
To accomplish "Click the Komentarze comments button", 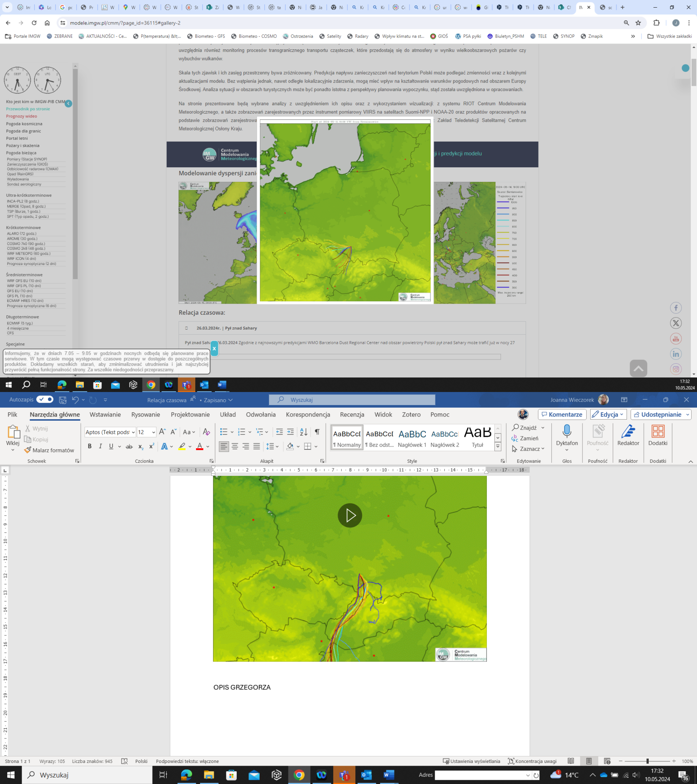I will pyautogui.click(x=562, y=414).
